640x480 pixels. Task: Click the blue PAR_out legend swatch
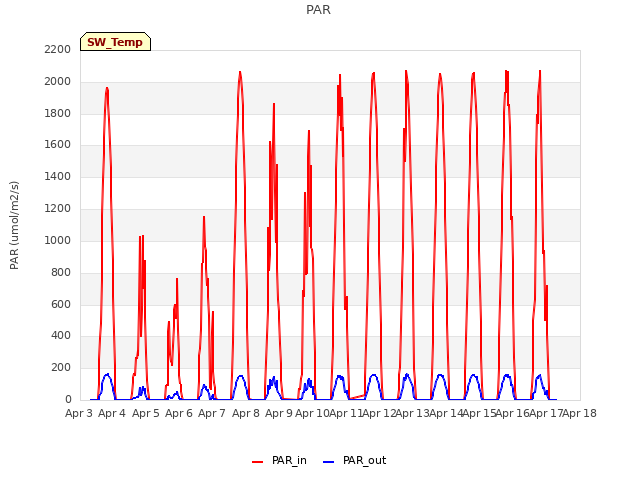(329, 462)
